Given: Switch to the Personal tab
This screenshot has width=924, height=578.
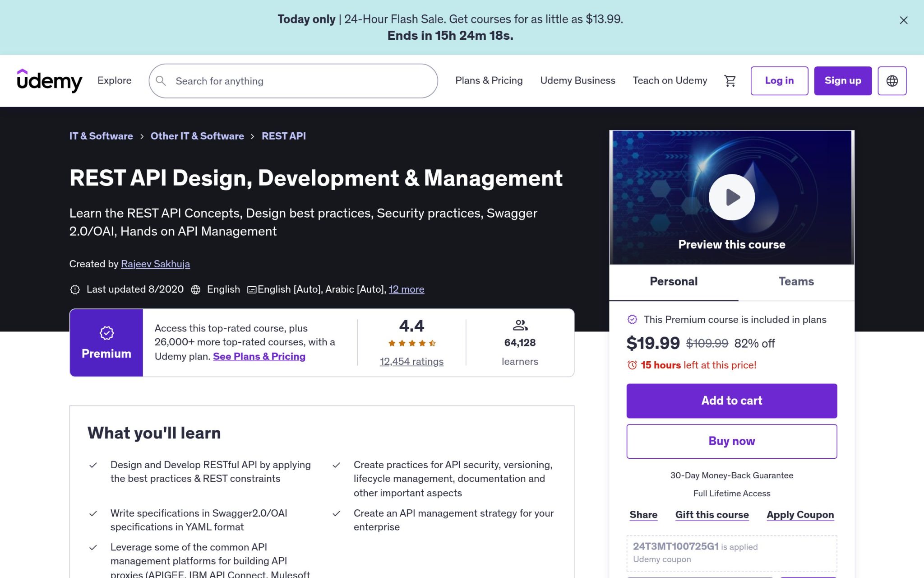Looking at the screenshot, I should [674, 282].
